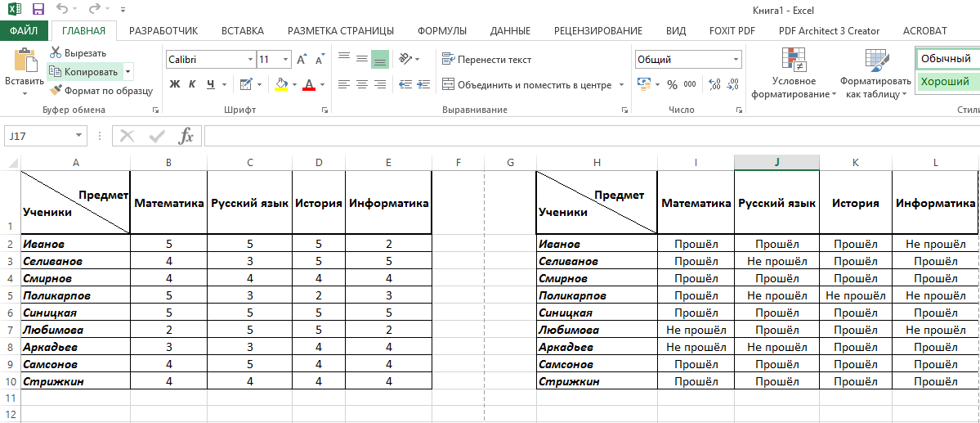Toggle bold Ж formatting
980x423 pixels.
click(175, 84)
